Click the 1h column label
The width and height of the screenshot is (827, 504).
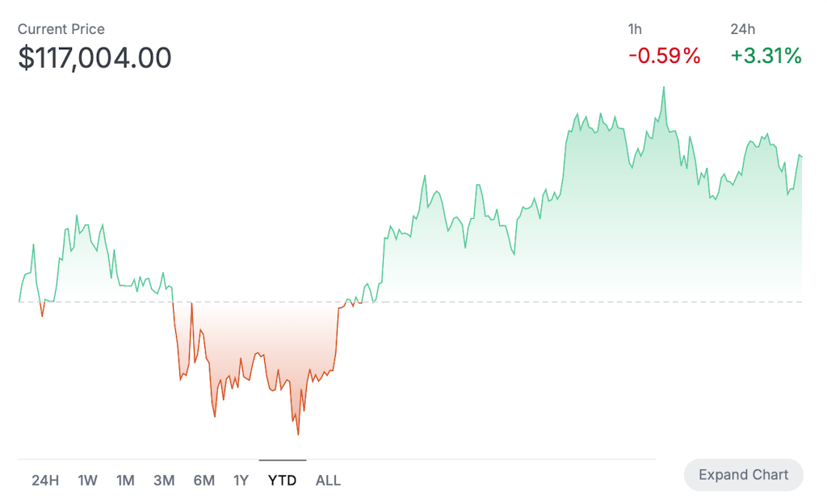click(635, 29)
